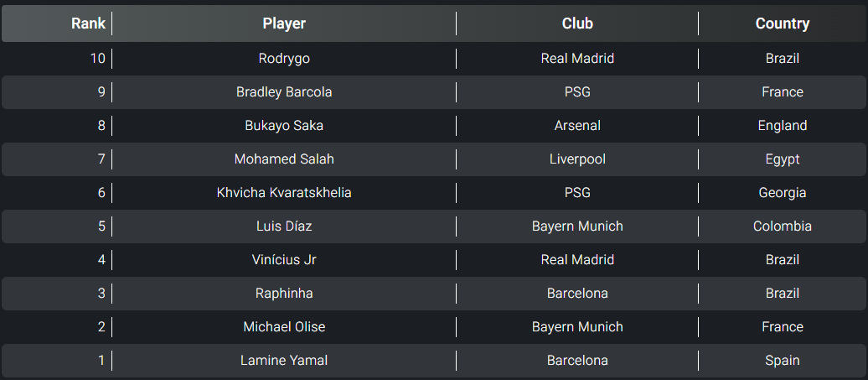
Task: Click Vinícius Jr in the list
Action: tap(284, 260)
